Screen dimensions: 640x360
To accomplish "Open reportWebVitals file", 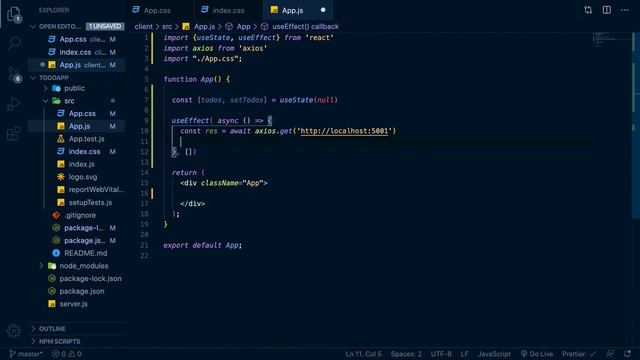I will pyautogui.click(x=76, y=189).
